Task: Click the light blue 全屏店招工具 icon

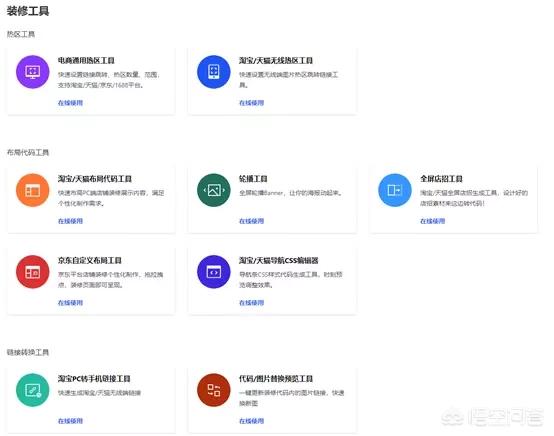Action: 395,190
